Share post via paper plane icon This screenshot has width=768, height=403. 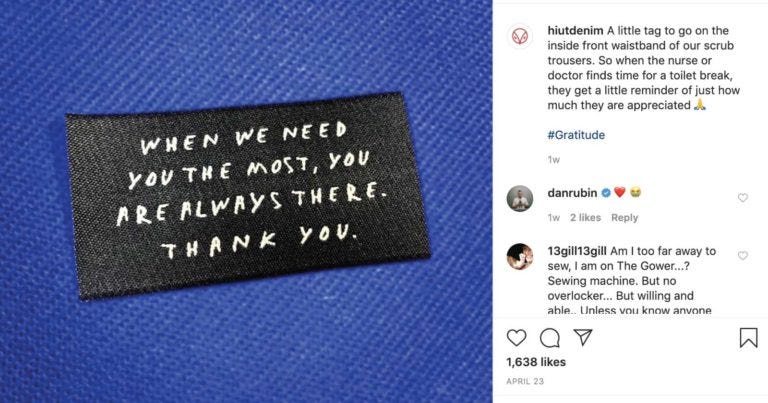click(x=583, y=337)
